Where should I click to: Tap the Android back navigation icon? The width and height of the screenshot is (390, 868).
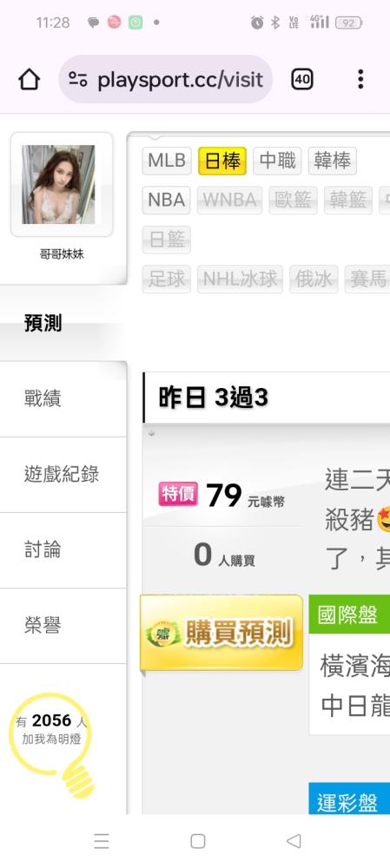coord(294,841)
